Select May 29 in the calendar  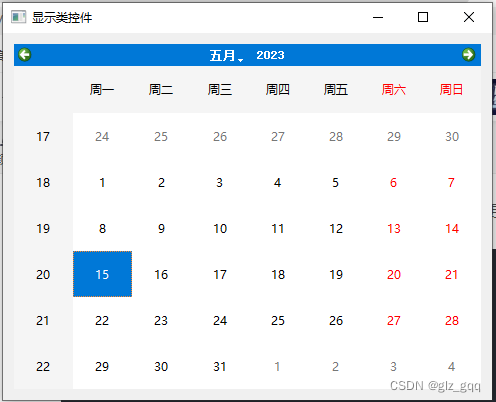click(102, 366)
